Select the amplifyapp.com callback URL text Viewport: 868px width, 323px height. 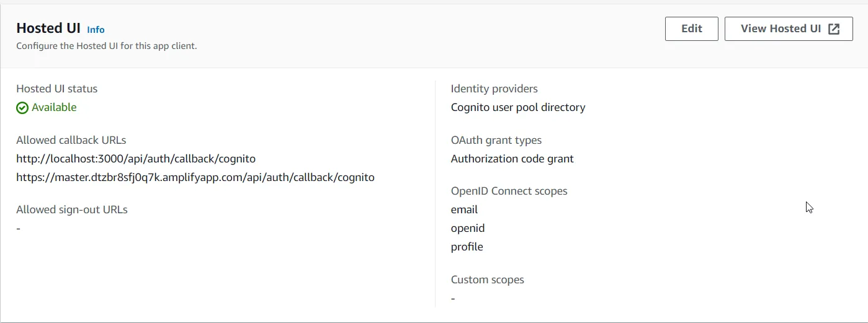(x=195, y=177)
